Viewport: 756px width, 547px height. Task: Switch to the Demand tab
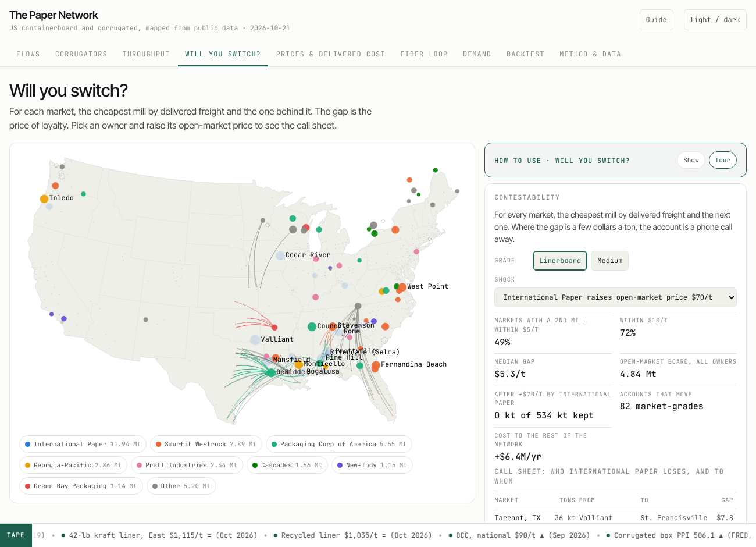[477, 54]
